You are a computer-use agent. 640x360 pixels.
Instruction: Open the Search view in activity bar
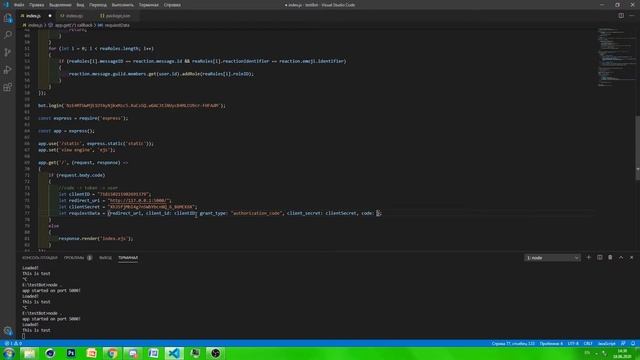(8, 35)
